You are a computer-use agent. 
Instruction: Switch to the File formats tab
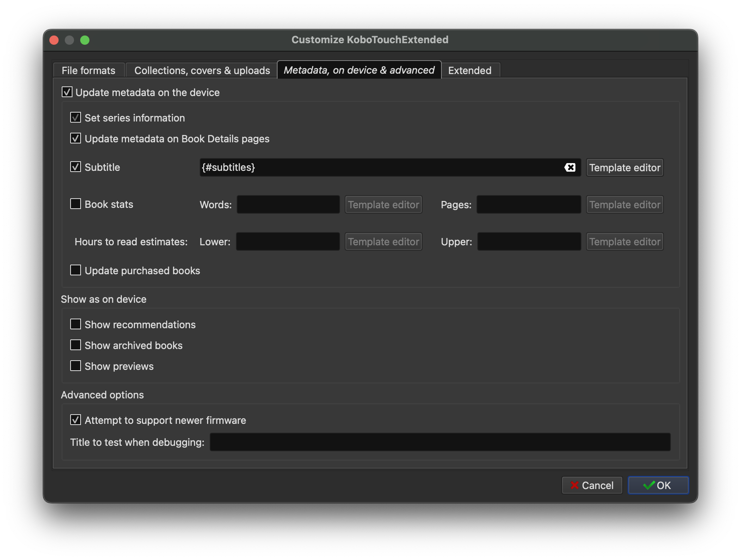pyautogui.click(x=89, y=71)
